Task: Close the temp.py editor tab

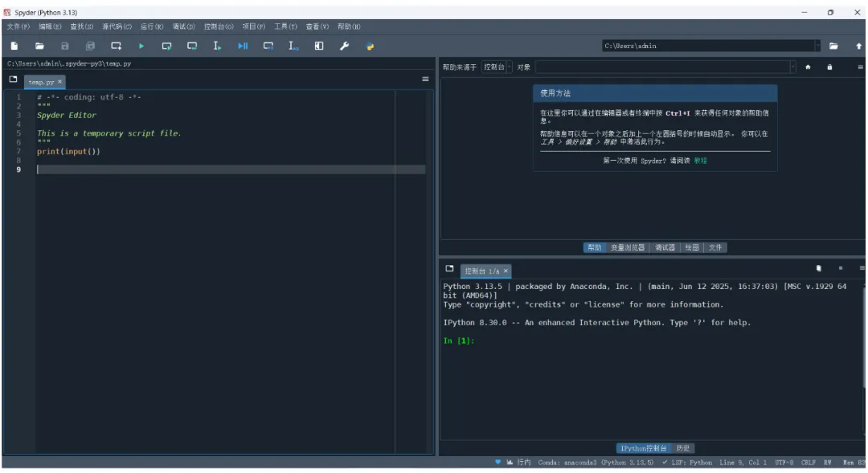Action: click(59, 81)
